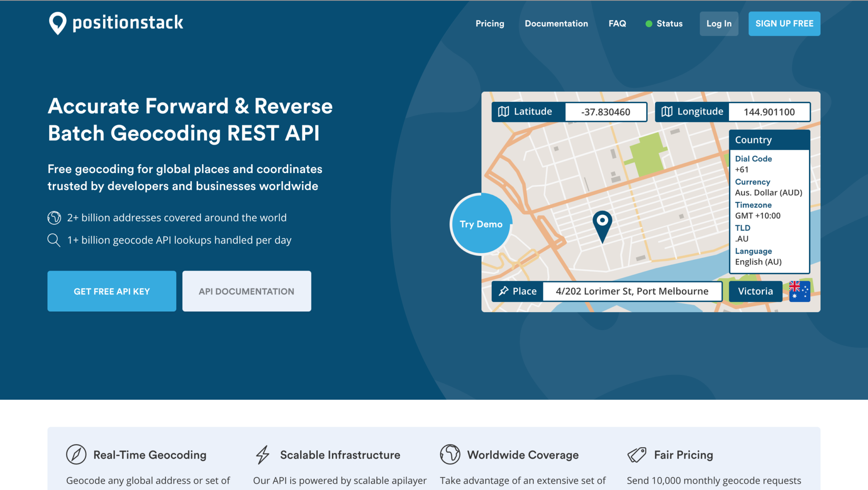
Task: Click the API DOCUMENTATION button
Action: [x=247, y=291]
